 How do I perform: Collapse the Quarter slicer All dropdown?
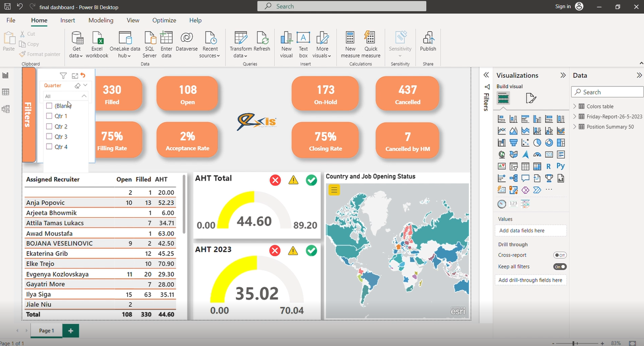tap(84, 96)
